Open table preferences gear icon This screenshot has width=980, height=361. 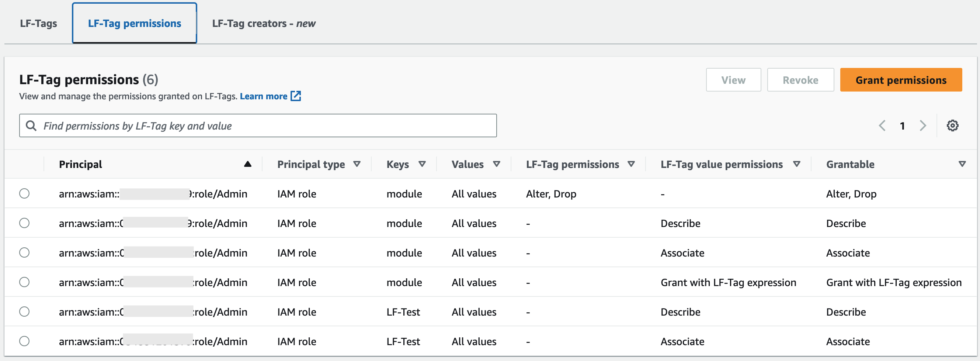tap(952, 126)
